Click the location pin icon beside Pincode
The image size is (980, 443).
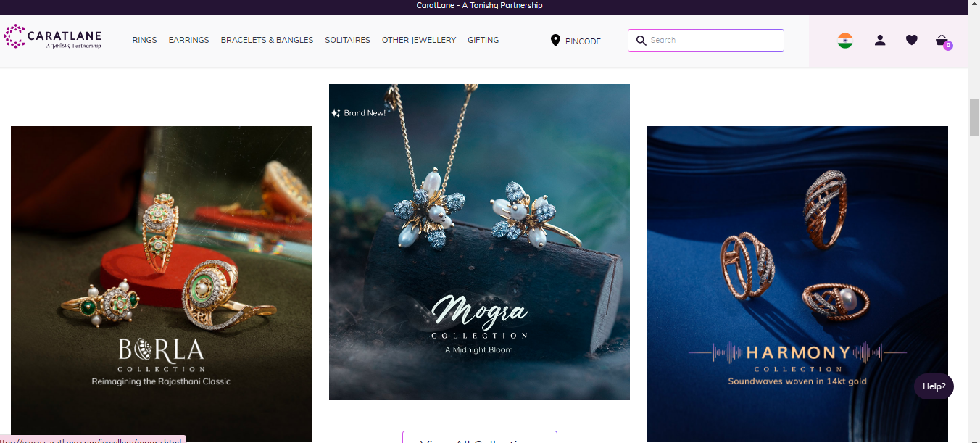click(555, 41)
